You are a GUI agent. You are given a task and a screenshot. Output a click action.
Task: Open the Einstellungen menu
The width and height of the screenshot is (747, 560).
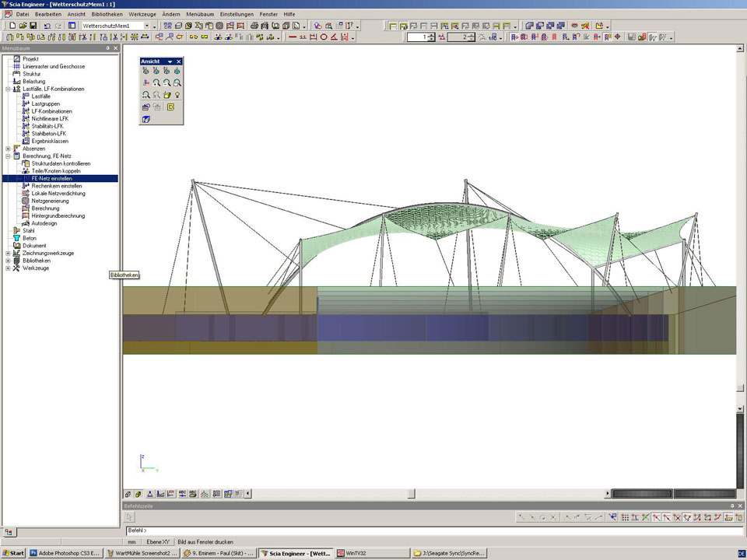[x=236, y=14]
